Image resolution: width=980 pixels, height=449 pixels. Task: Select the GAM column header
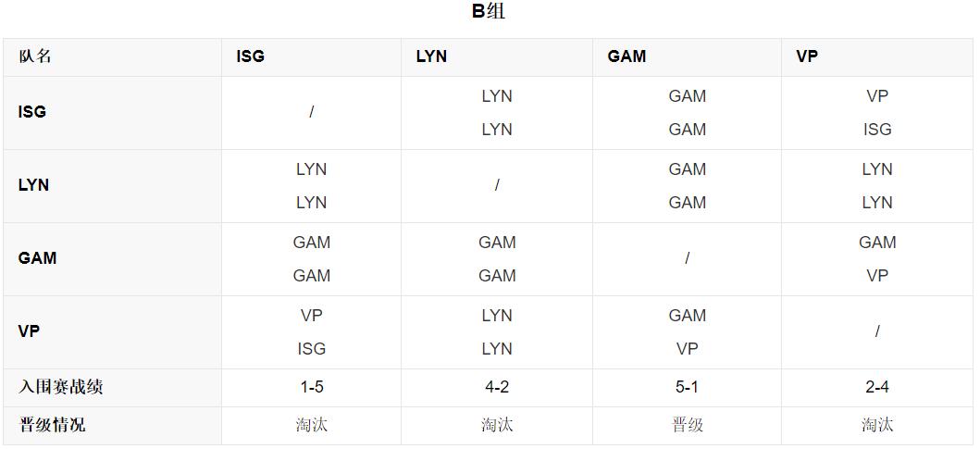point(626,56)
